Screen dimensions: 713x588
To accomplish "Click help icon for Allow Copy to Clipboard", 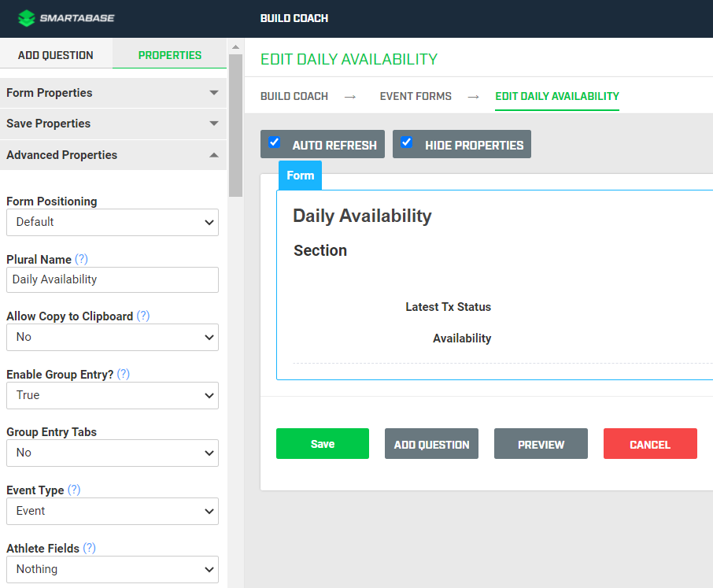I will pyautogui.click(x=143, y=316).
